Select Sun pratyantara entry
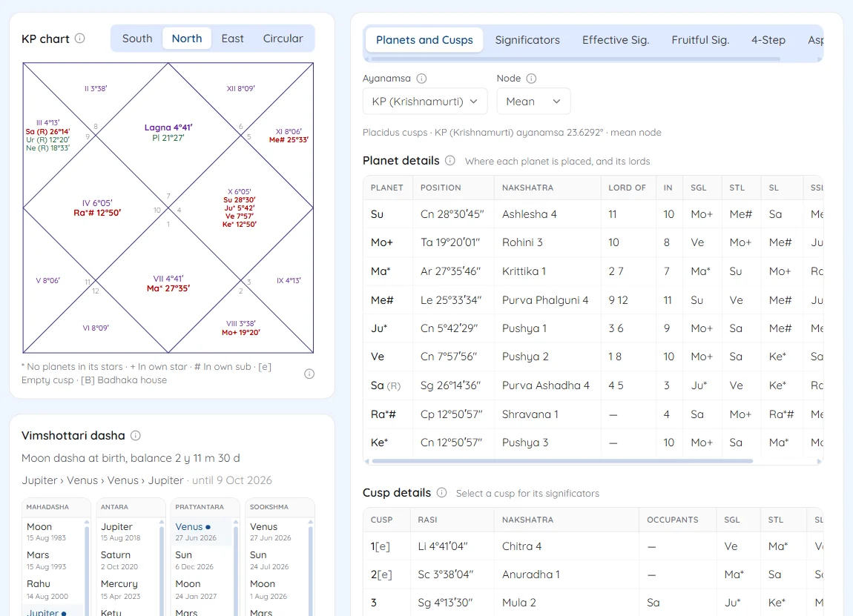Screen dimensions: 853x616 pyautogui.click(x=201, y=560)
